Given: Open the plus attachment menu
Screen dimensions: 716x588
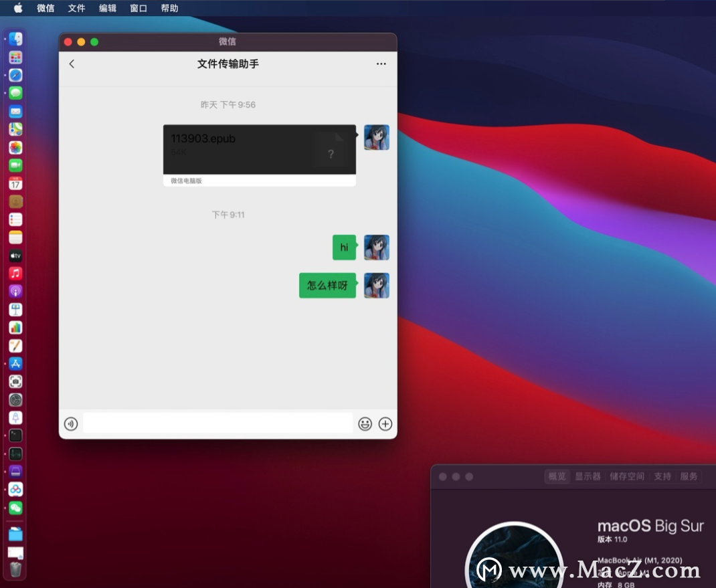Looking at the screenshot, I should coord(385,424).
